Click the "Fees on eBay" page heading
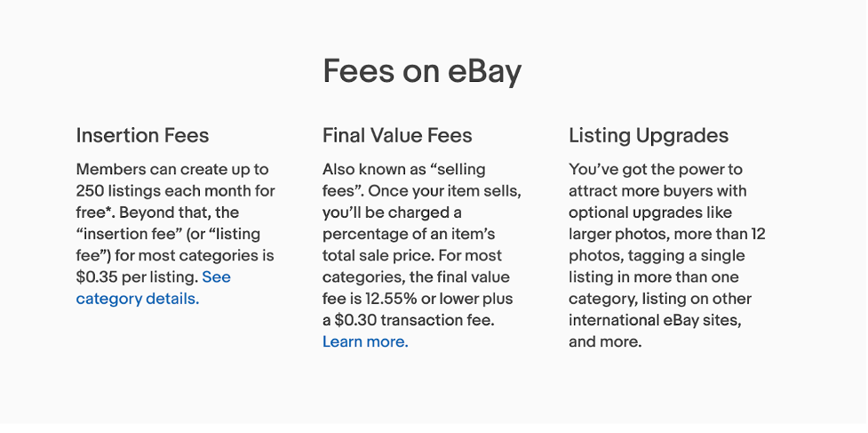 tap(421, 71)
